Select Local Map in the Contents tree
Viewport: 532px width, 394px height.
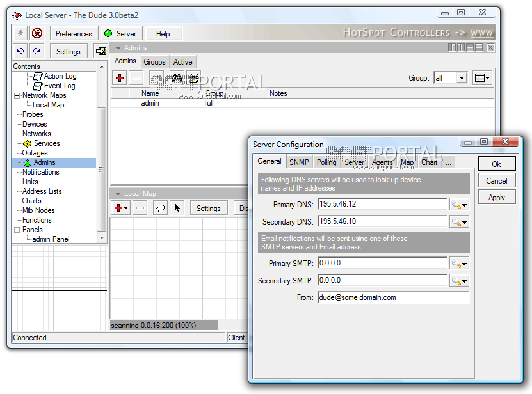click(48, 105)
